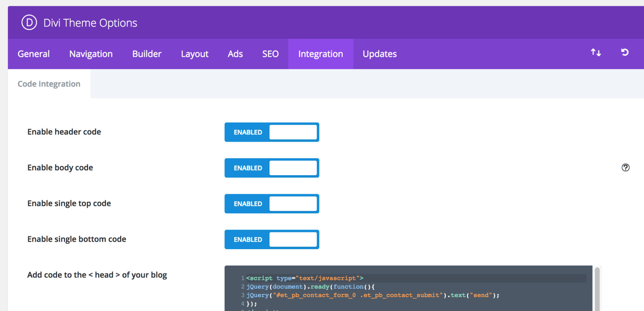This screenshot has width=644, height=311.
Task: Select the Integration tab
Action: (x=321, y=54)
